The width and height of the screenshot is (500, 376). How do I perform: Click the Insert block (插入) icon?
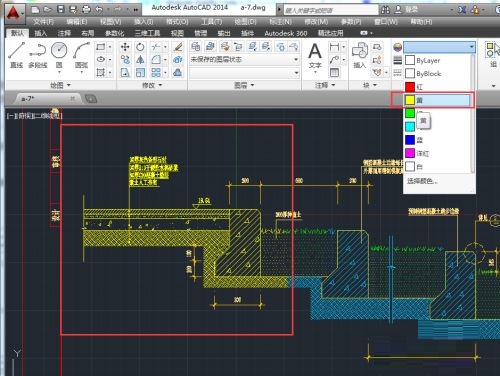coord(360,56)
